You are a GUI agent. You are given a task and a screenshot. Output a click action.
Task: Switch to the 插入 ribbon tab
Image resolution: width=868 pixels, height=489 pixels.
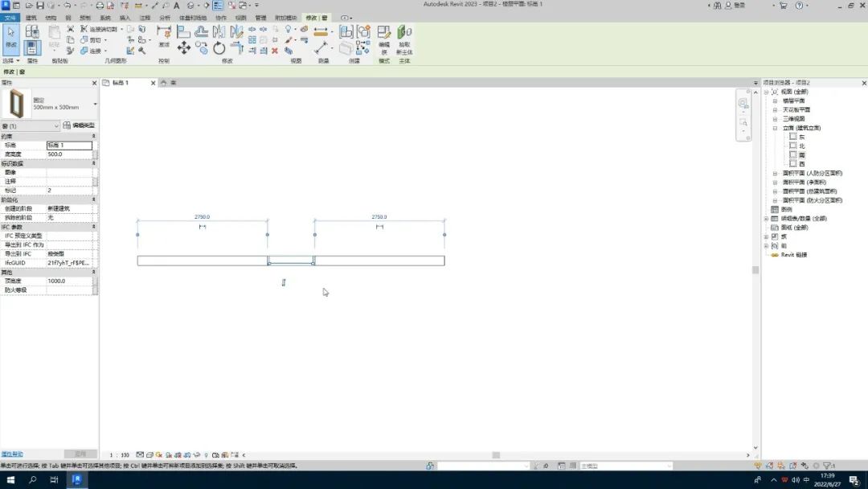[125, 18]
